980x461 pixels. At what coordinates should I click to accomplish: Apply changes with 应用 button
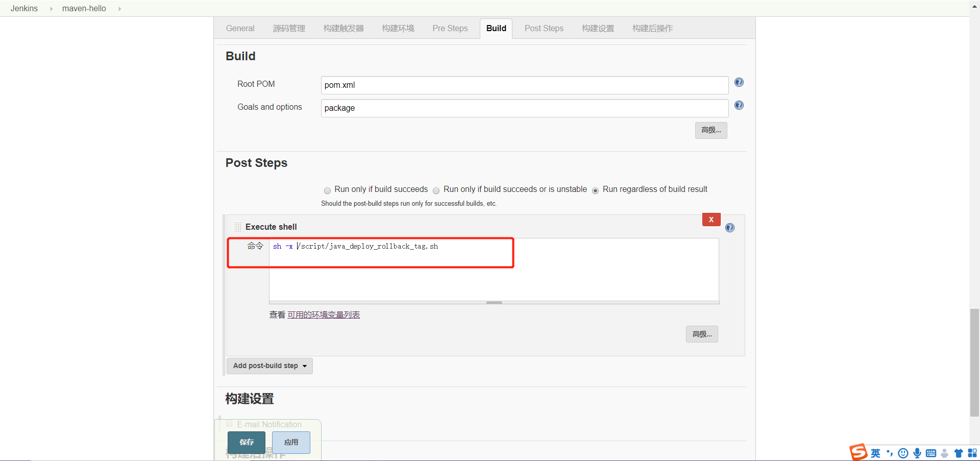pos(291,442)
